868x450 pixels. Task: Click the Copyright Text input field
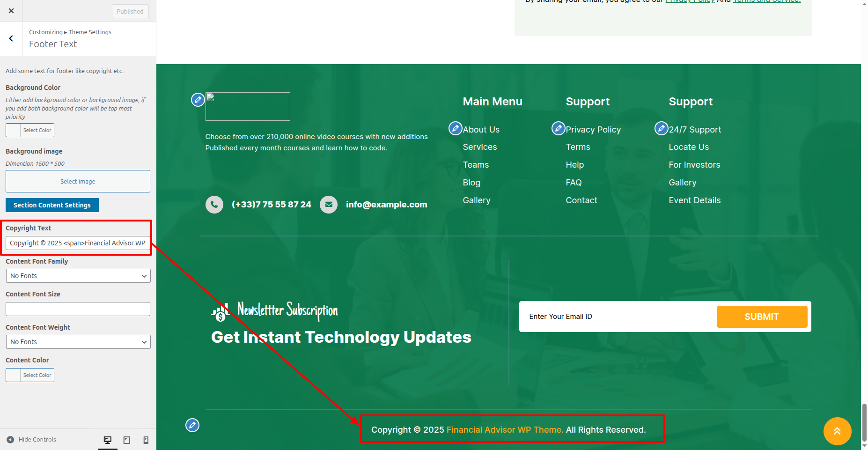[78, 243]
